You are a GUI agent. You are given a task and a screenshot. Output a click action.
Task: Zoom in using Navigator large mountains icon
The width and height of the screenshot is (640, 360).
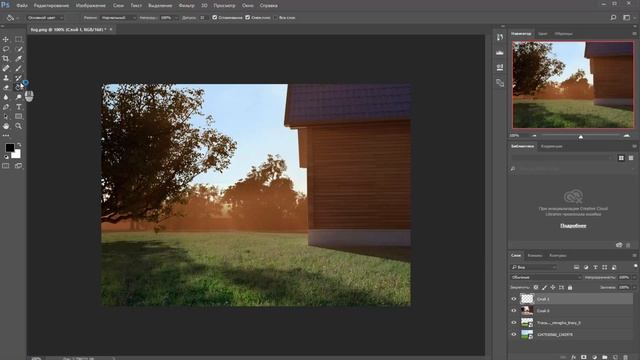pyautogui.click(x=627, y=136)
